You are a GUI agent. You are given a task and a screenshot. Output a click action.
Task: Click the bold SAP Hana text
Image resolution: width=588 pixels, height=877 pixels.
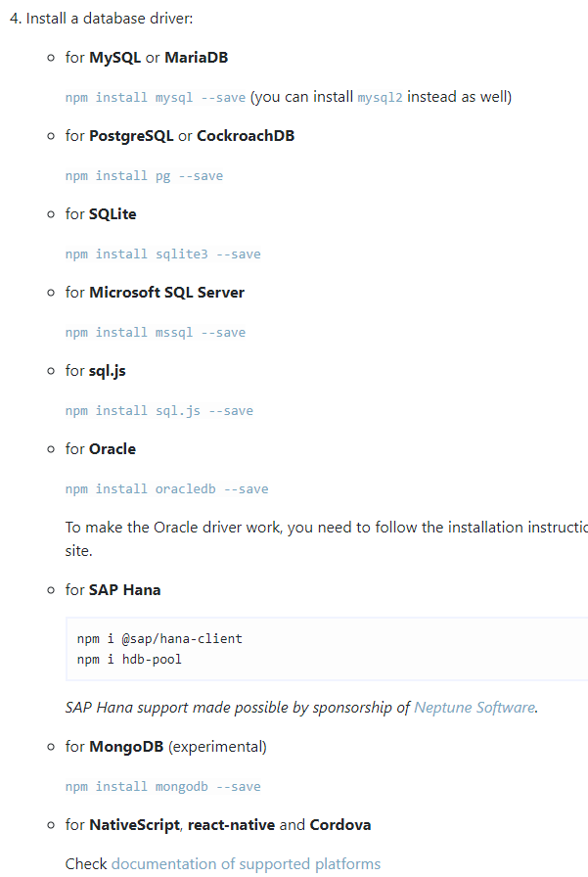pos(124,589)
